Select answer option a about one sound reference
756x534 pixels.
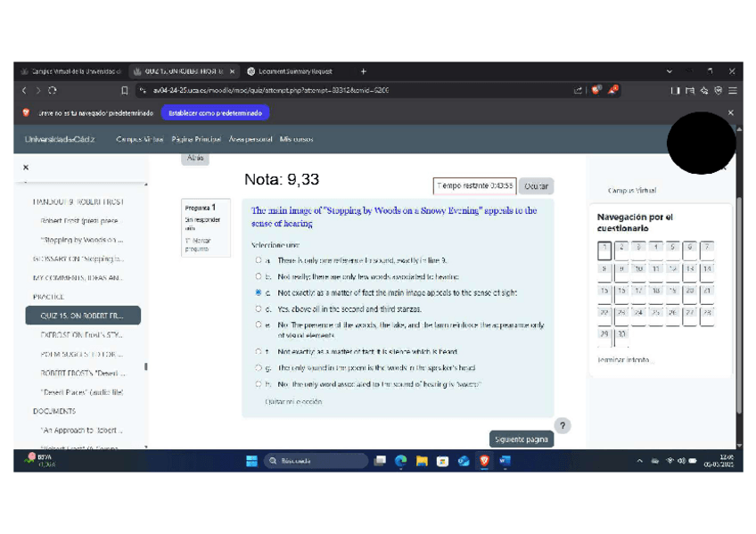click(259, 260)
